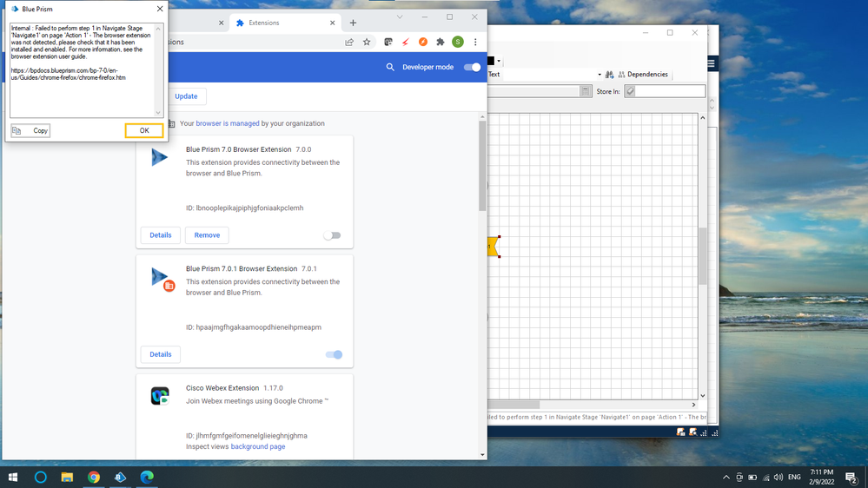This screenshot has width=868, height=488.
Task: Click the share page icon in address bar
Action: [349, 42]
